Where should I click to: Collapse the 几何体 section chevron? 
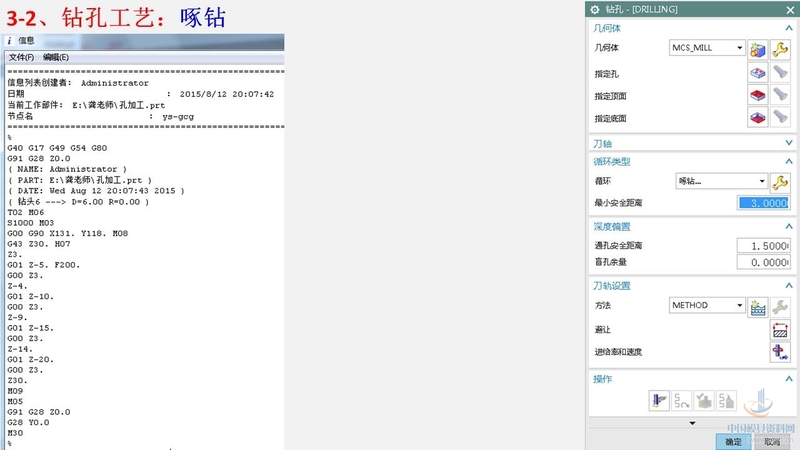tap(789, 28)
